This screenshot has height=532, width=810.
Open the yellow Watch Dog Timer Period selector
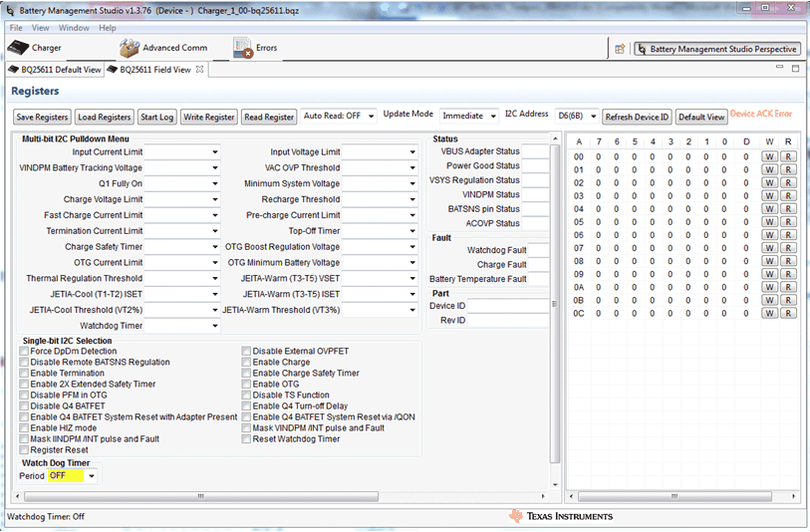[74, 476]
